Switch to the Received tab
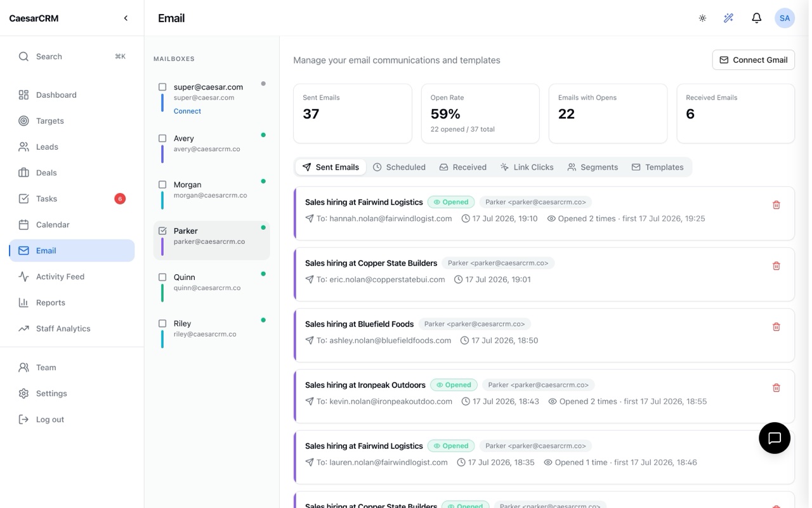Image resolution: width=812 pixels, height=508 pixels. point(462,167)
